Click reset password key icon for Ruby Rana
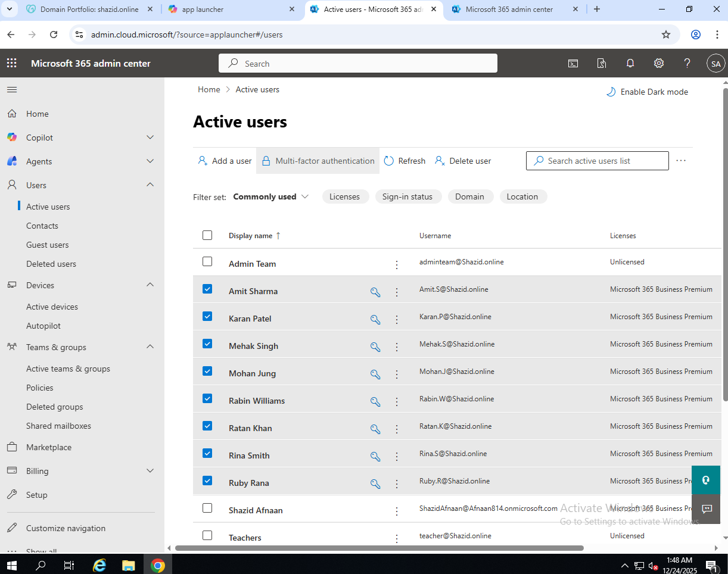This screenshot has height=574, width=728. tap(375, 483)
